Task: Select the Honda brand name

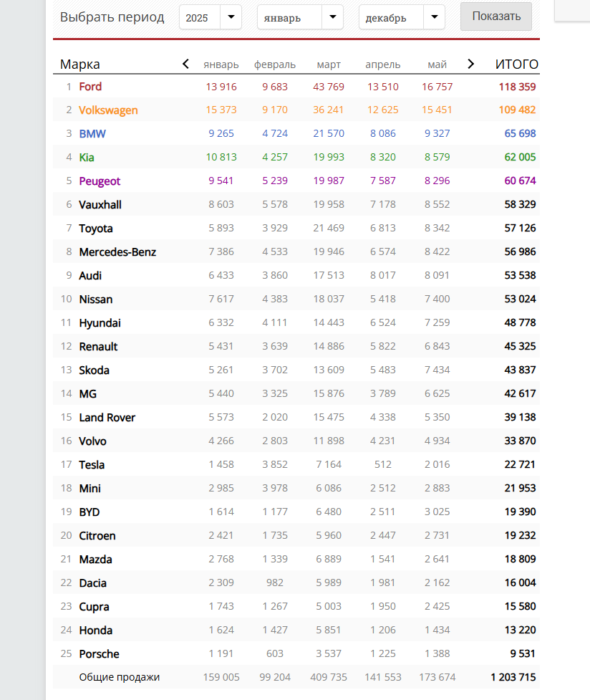Action: [95, 631]
